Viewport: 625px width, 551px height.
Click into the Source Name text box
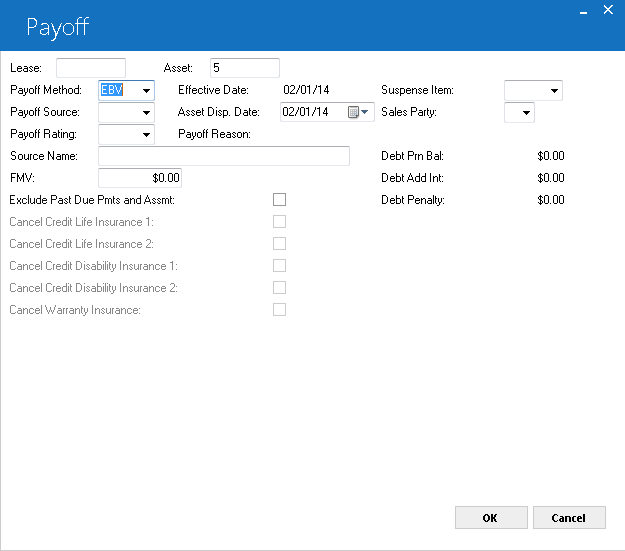(x=224, y=156)
